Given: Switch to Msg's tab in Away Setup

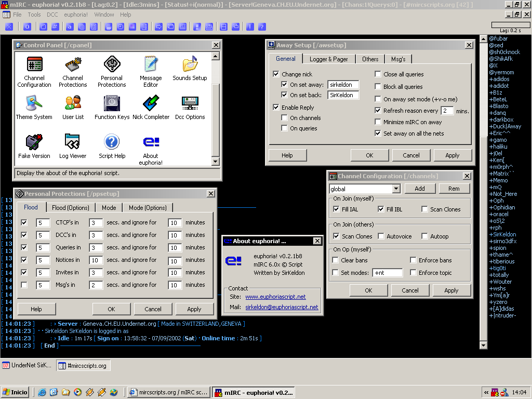Looking at the screenshot, I should pos(398,59).
